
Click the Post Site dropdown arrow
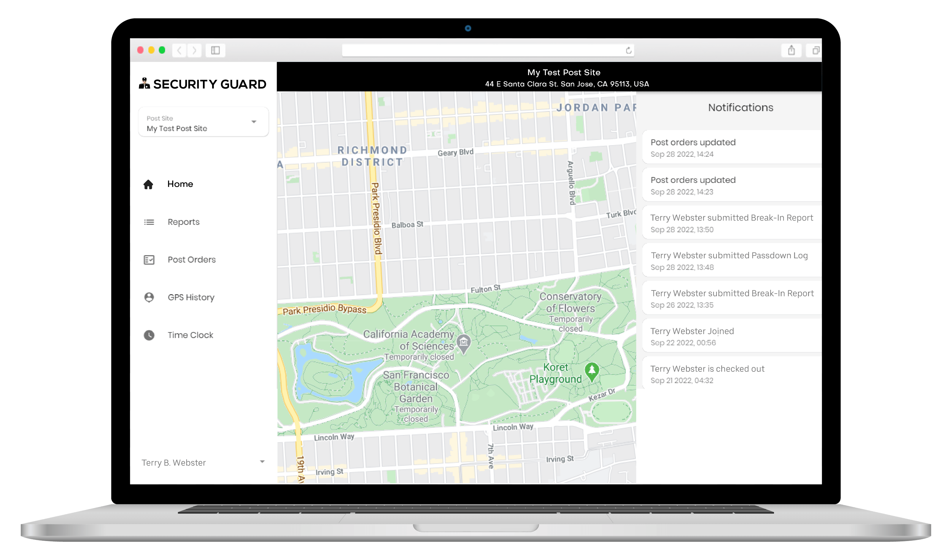(x=254, y=122)
